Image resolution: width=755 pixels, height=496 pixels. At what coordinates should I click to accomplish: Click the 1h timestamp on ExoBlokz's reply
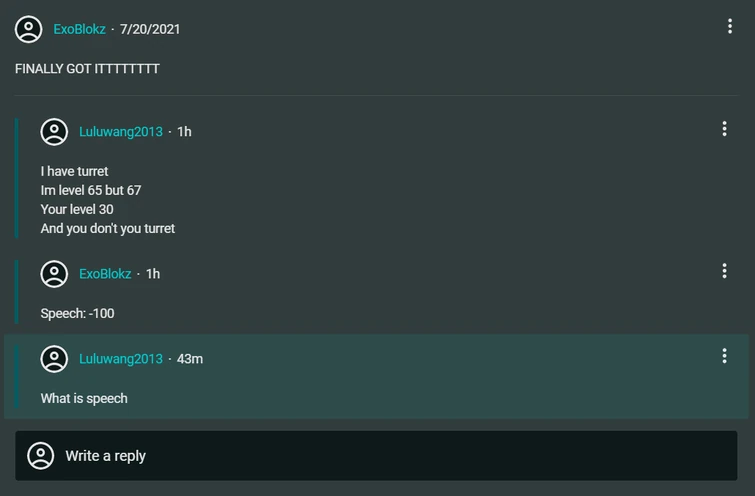153,274
